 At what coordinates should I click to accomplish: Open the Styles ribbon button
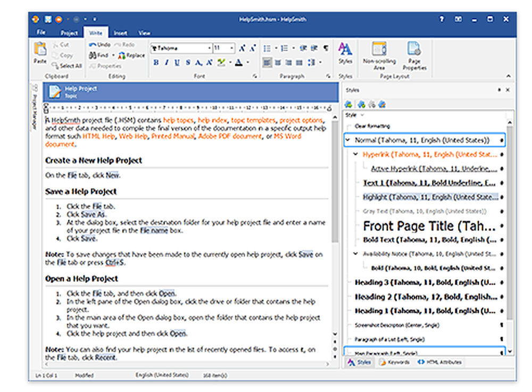(345, 53)
